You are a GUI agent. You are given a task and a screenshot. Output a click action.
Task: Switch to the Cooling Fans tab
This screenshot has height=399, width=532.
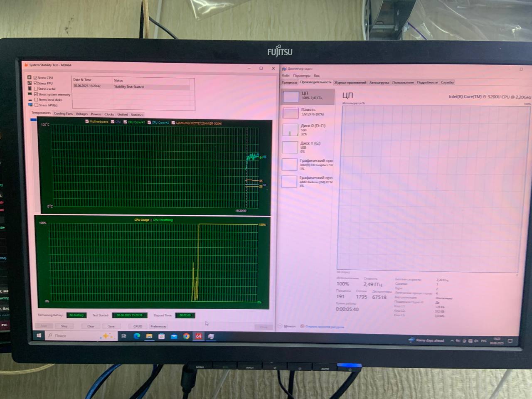click(63, 114)
